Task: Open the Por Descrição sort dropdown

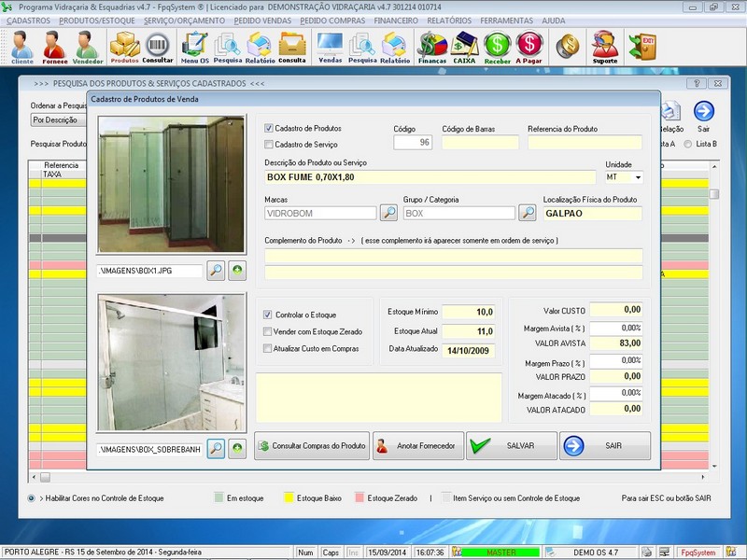Action: click(x=58, y=120)
